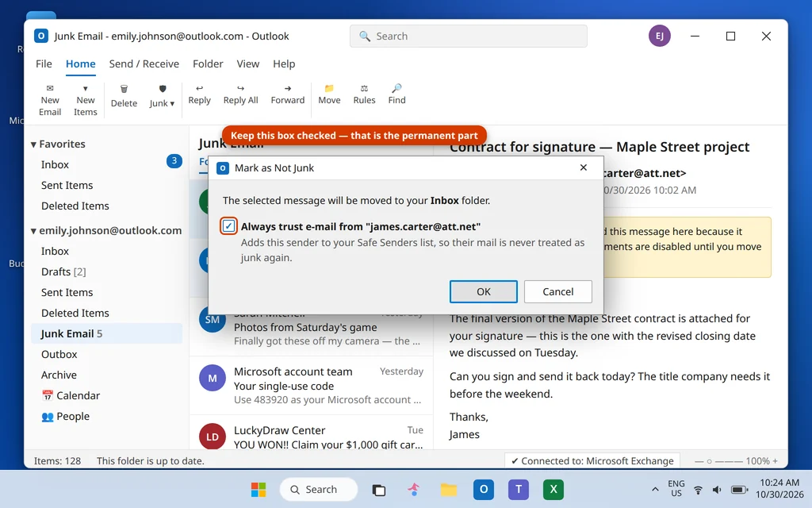Click the Outlook logo in the title bar
The image size is (812, 508).
click(41, 36)
